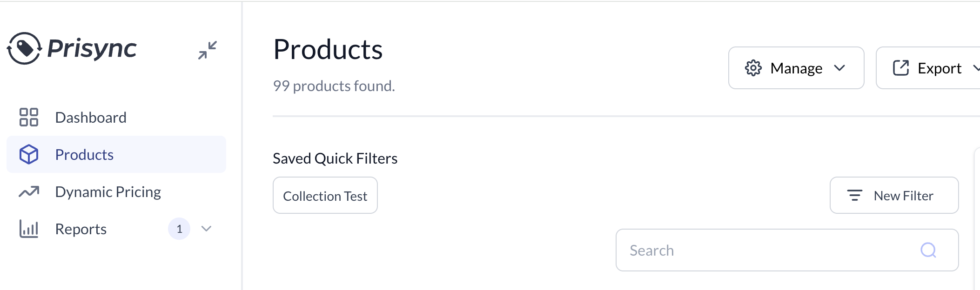Select the Products sidebar item
Image resolution: width=980 pixels, height=290 pixels.
click(84, 155)
